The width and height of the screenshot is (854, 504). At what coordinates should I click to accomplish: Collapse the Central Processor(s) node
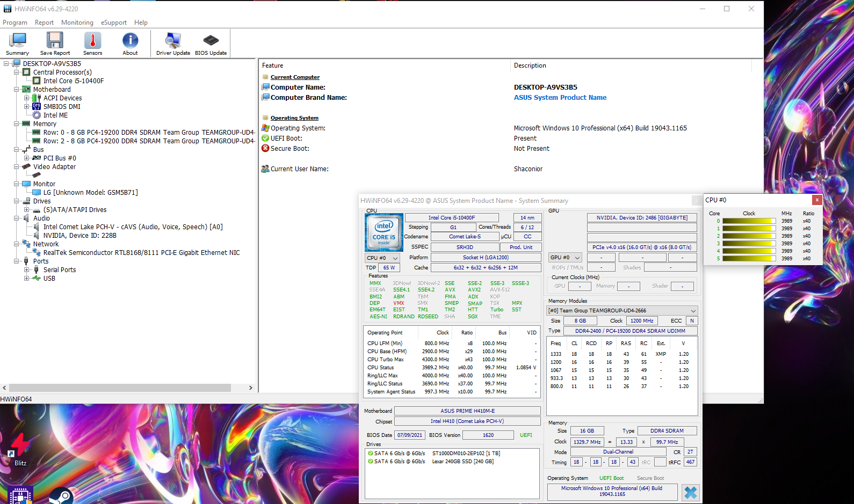(x=16, y=72)
